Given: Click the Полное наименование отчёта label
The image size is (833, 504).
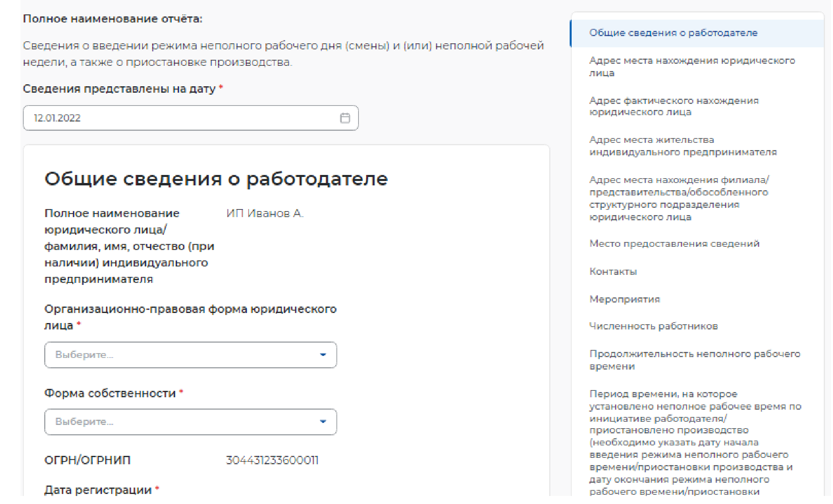Looking at the screenshot, I should click(x=113, y=19).
